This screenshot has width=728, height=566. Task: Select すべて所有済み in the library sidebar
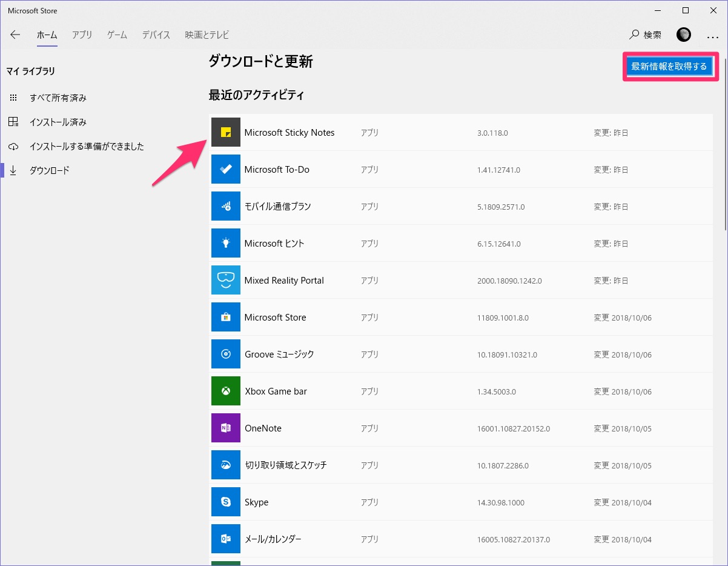pos(58,98)
